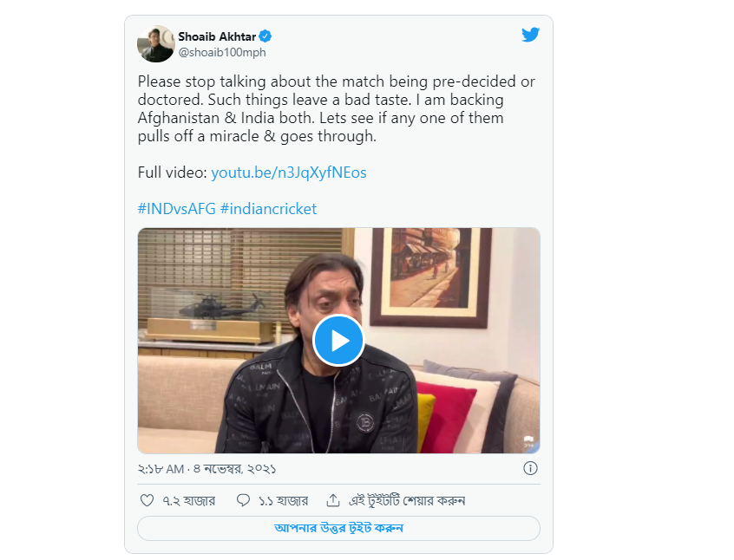Open the tweet info circle icon
This screenshot has height=560, width=734.
point(530,468)
